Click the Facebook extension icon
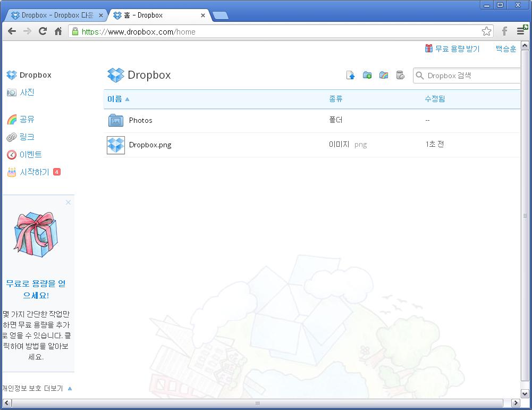Image resolution: width=532 pixels, height=410 pixels. pyautogui.click(x=504, y=31)
